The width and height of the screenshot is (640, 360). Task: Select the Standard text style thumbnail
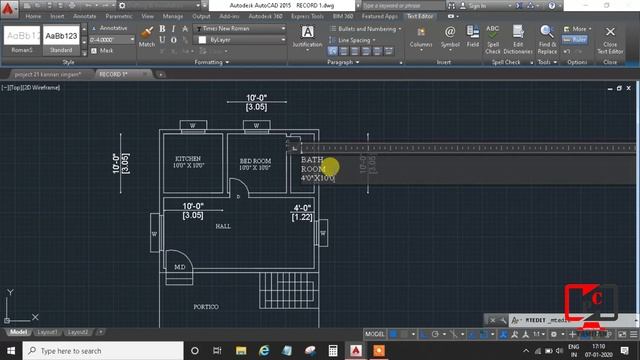click(61, 40)
